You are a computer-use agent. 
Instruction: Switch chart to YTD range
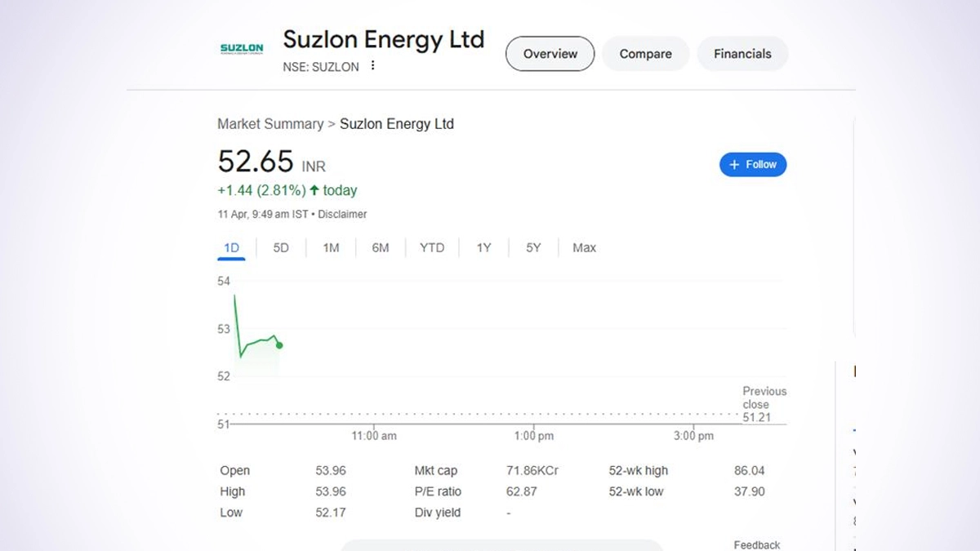(x=432, y=247)
